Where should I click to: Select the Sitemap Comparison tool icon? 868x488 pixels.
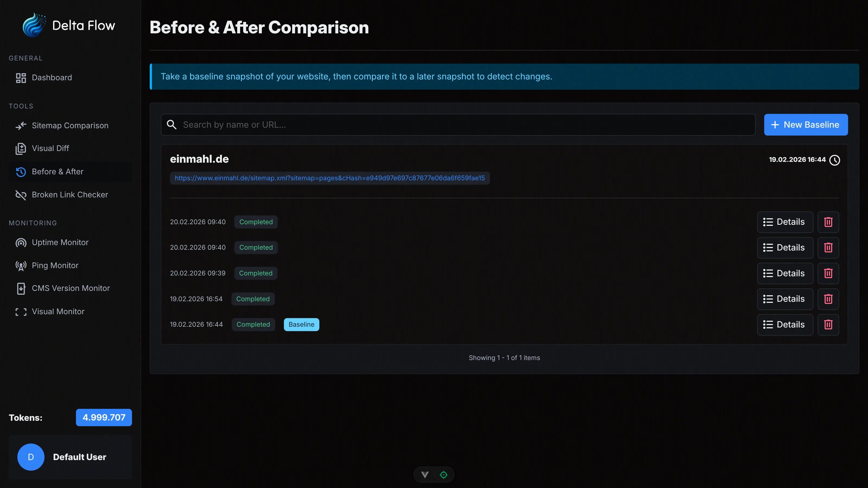pyautogui.click(x=21, y=125)
